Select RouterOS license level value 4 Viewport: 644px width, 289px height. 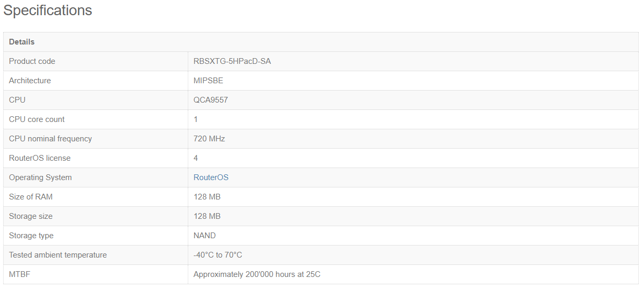[196, 158]
